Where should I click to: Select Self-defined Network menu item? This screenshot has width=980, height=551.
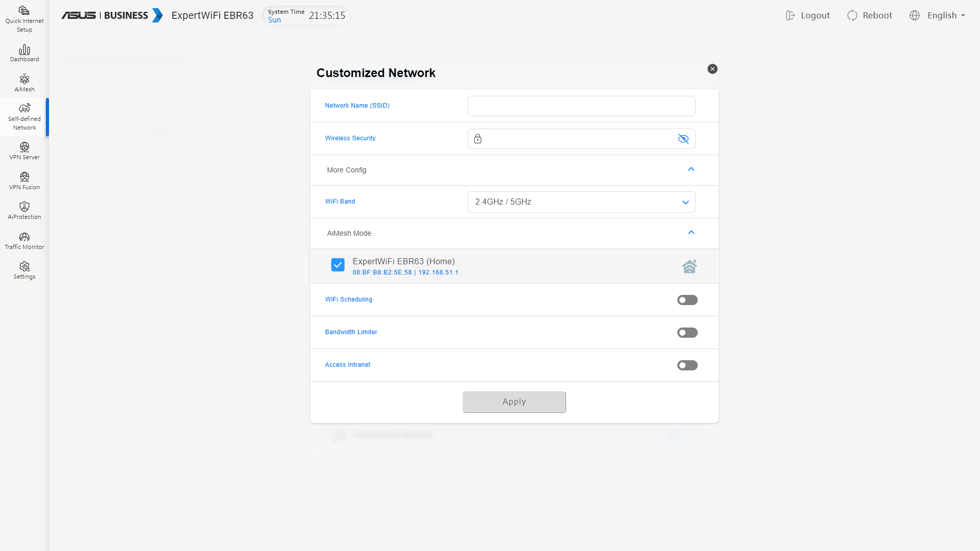(x=24, y=117)
